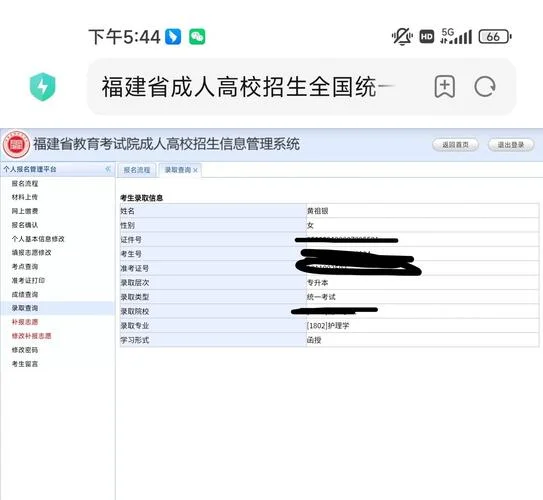The image size is (543, 500).
Task: Open 修改密码 in the sidebar
Action: click(x=25, y=350)
